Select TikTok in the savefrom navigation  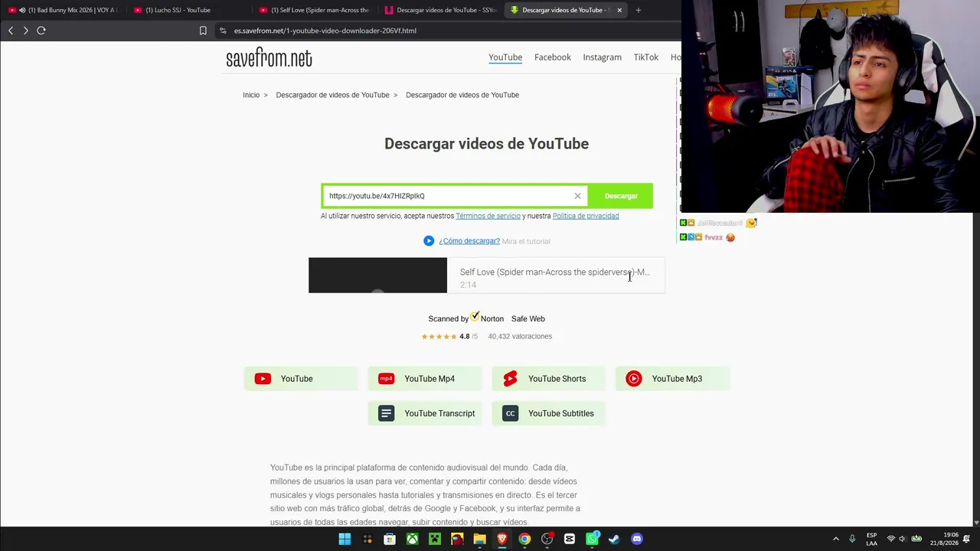tap(646, 57)
